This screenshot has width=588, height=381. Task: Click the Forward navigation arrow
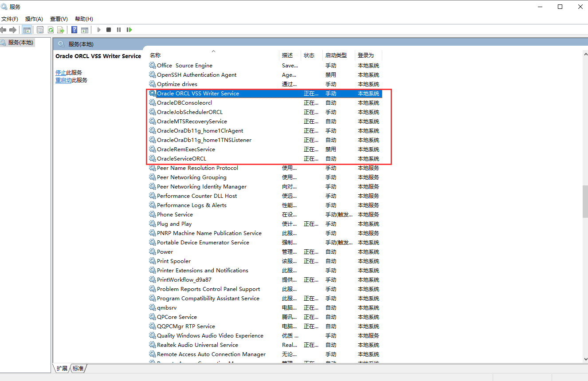[13, 29]
